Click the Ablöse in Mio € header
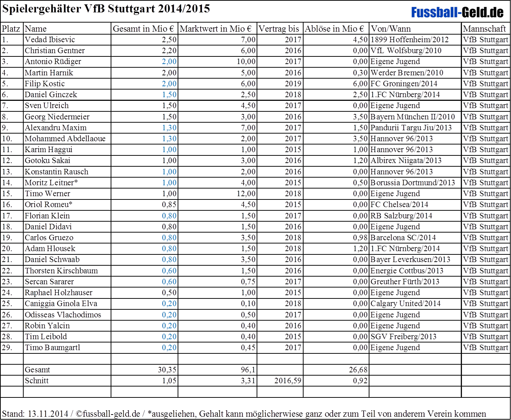Screen dimensions: 511x420 (335, 29)
